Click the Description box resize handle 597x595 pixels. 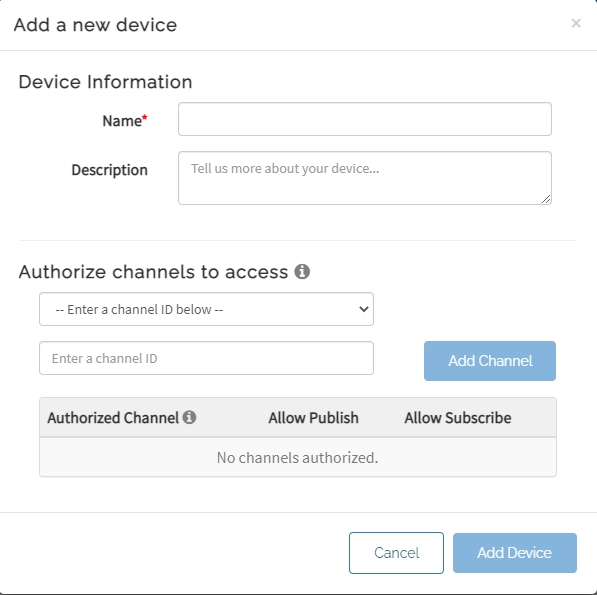pos(546,199)
